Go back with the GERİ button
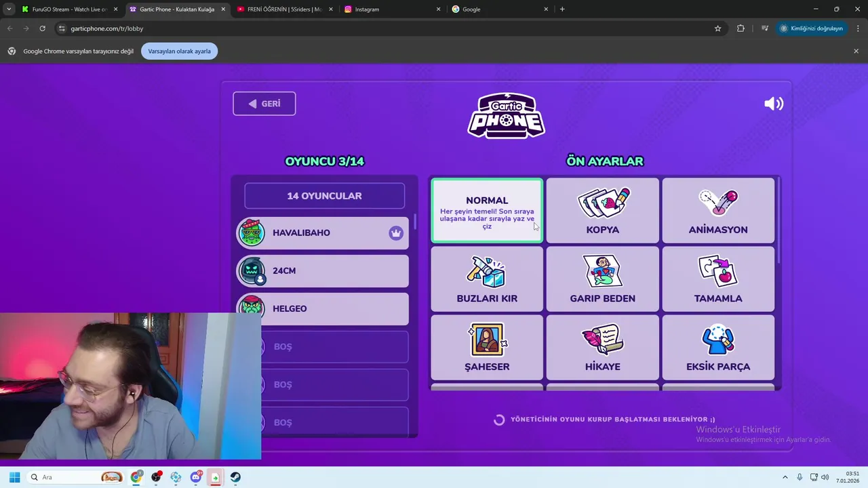Screen dimensions: 868x488 pyautogui.click(x=264, y=104)
